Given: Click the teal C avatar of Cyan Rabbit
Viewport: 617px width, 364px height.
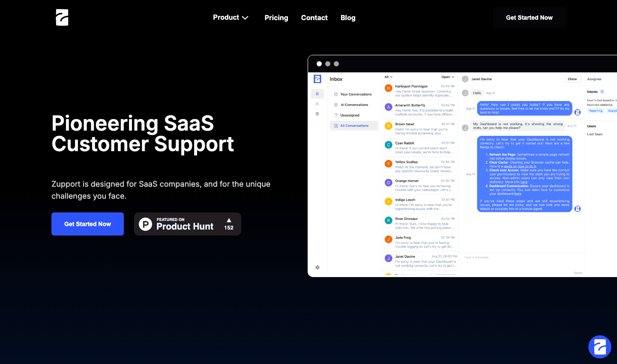Looking at the screenshot, I should click(389, 145).
